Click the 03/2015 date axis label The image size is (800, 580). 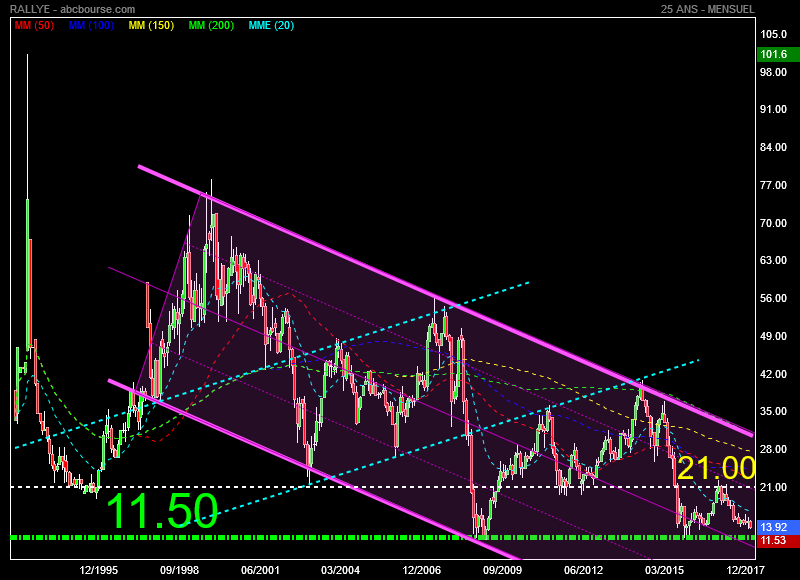click(664, 570)
